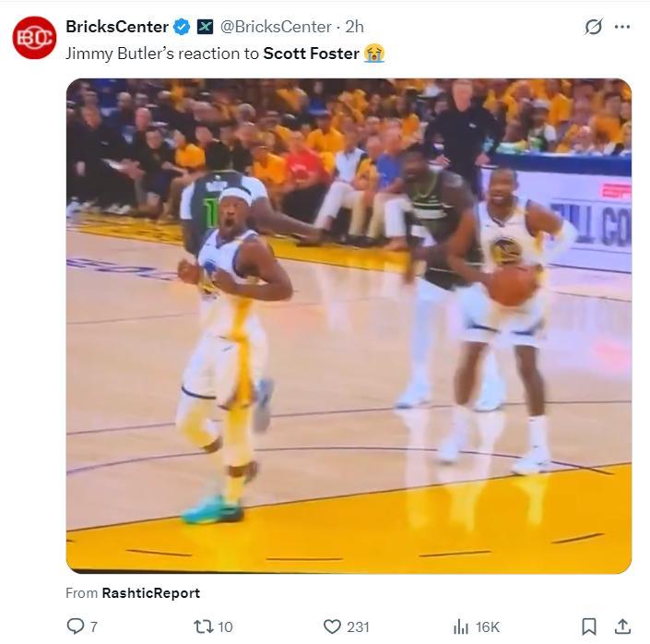Screen dimensions: 650x644
Task: Bookmark this BricksCenter post
Action: [x=588, y=626]
